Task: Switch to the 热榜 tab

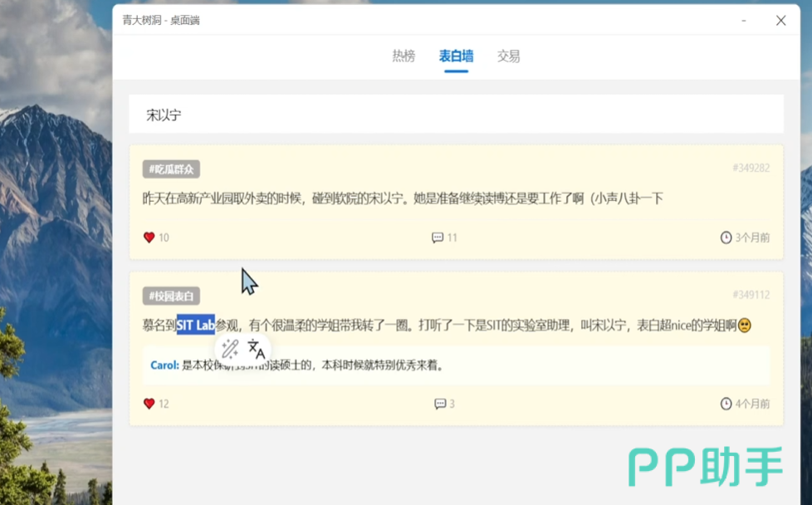Action: coord(404,56)
